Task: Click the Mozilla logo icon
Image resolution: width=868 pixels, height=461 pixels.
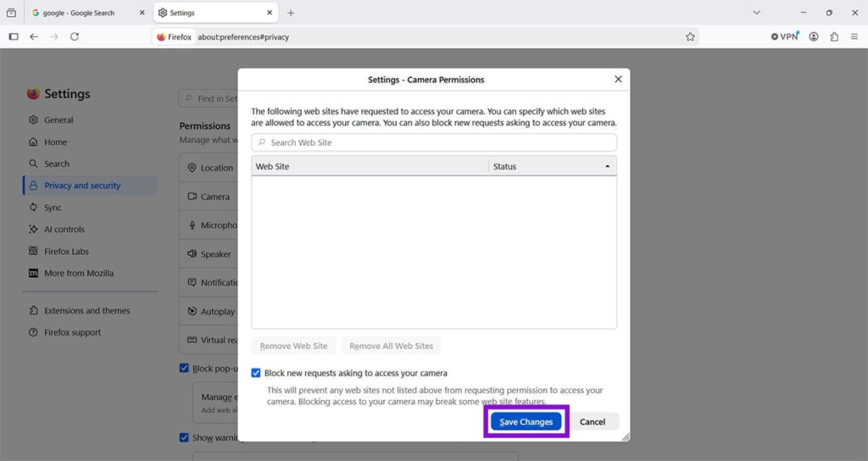Action: [33, 273]
